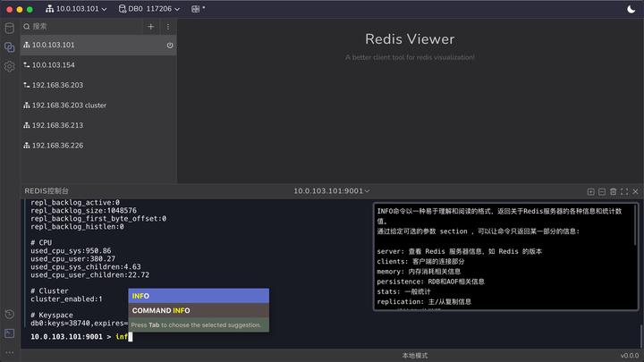The width and height of the screenshot is (644, 362).
Task: Select the 192.168.36.226 connection
Action: coord(98,146)
